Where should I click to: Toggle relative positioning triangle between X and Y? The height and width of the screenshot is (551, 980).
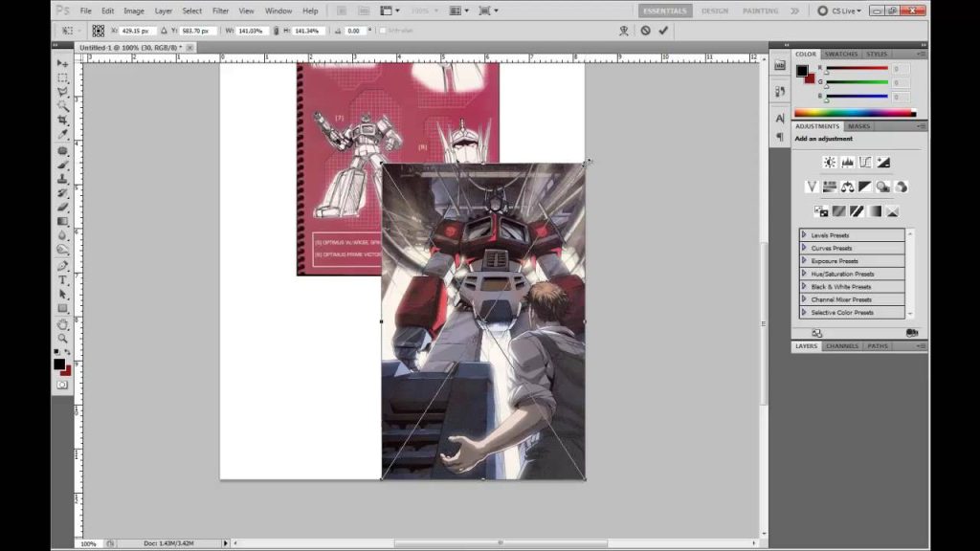[164, 31]
